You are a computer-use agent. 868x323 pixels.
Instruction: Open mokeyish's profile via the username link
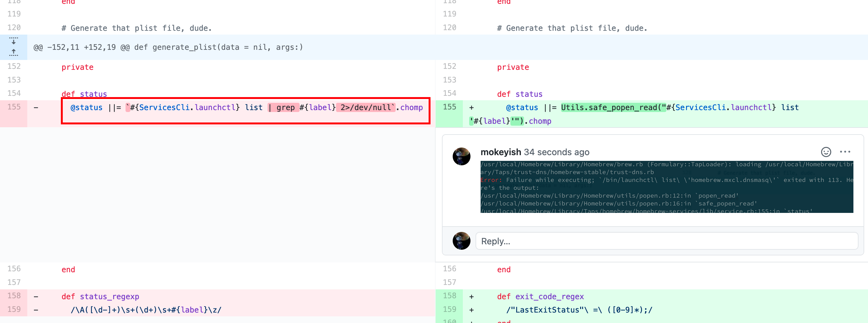tap(501, 152)
